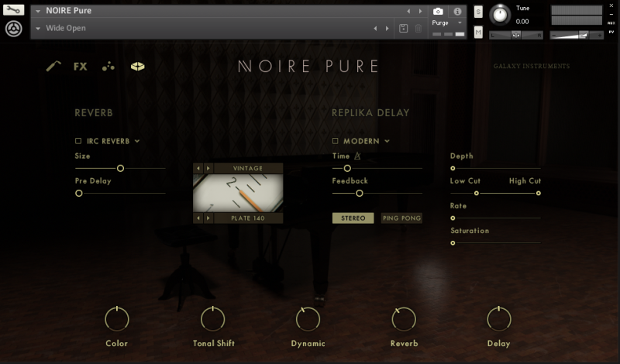
Task: Save the current snapshot with disk icon
Action: pyautogui.click(x=403, y=28)
